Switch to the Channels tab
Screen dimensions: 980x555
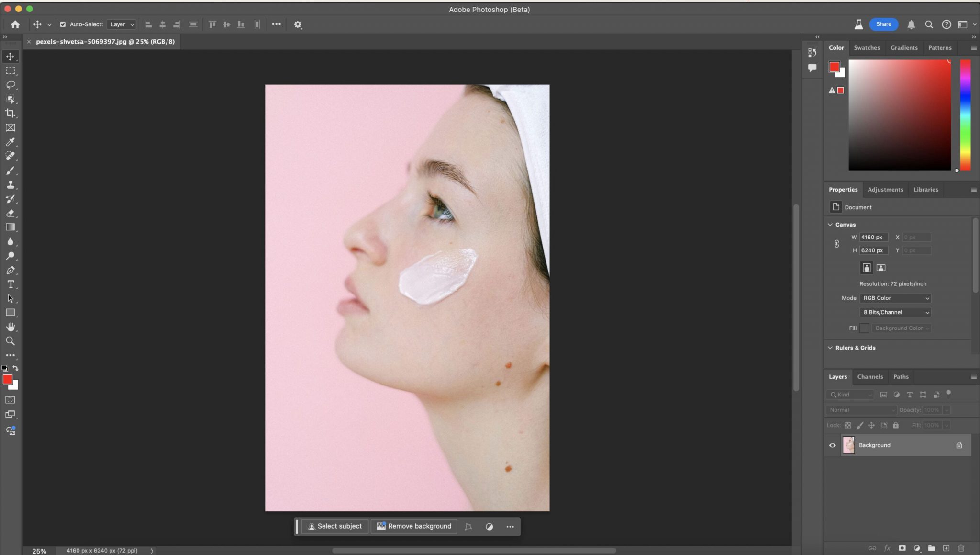[x=869, y=376]
